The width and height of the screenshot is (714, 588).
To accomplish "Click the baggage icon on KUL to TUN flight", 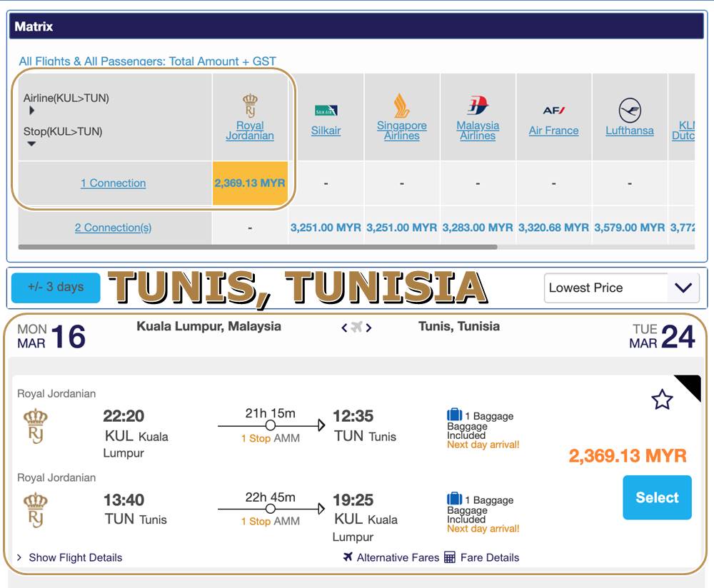I will click(x=454, y=415).
